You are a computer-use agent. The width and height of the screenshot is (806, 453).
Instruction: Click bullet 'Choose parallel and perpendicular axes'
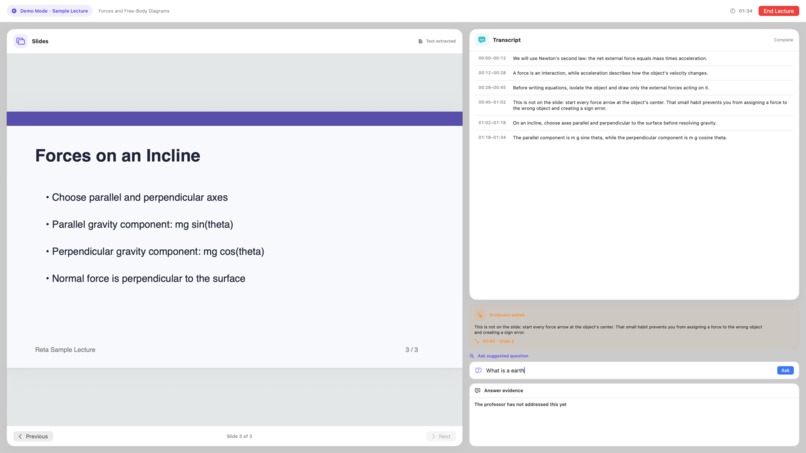pos(139,197)
